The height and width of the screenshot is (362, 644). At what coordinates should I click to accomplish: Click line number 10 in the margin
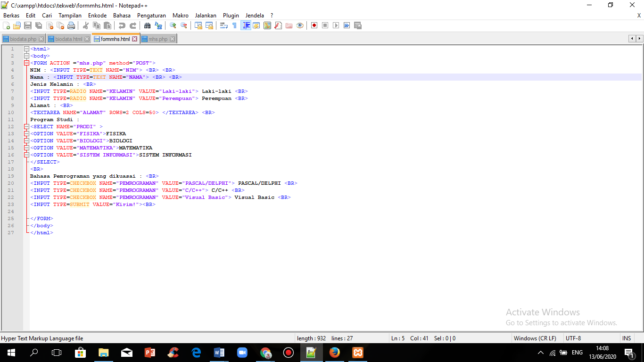coord(11,112)
